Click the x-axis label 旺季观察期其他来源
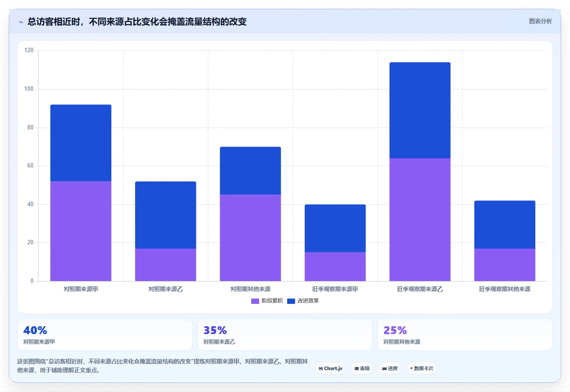 (x=505, y=289)
